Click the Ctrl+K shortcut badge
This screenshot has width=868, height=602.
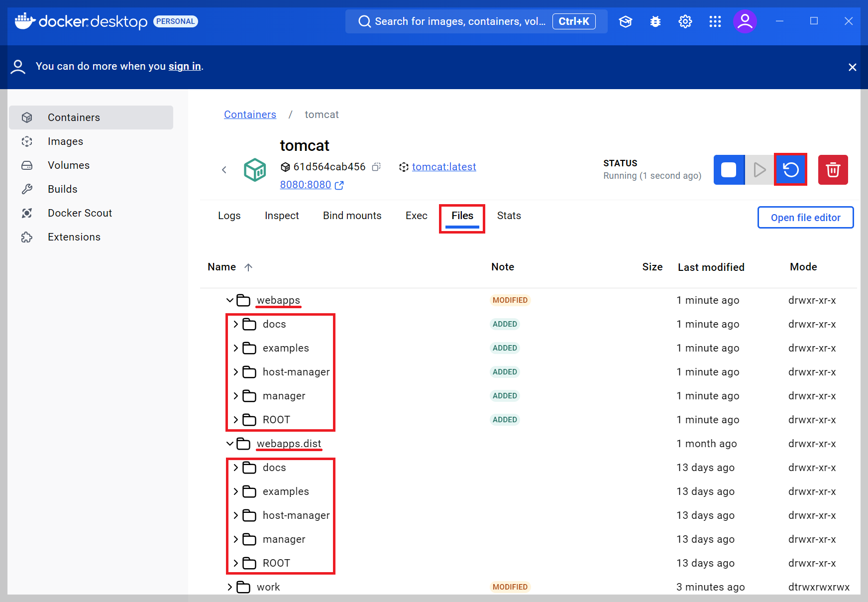(x=574, y=21)
